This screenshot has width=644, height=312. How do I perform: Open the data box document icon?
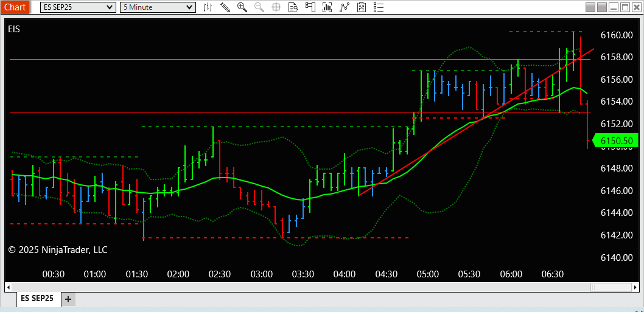[x=293, y=7]
